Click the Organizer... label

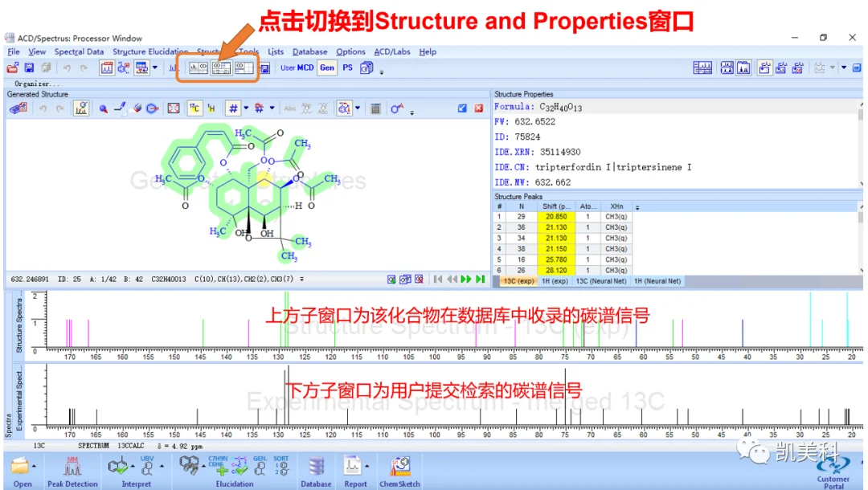pyautogui.click(x=36, y=84)
